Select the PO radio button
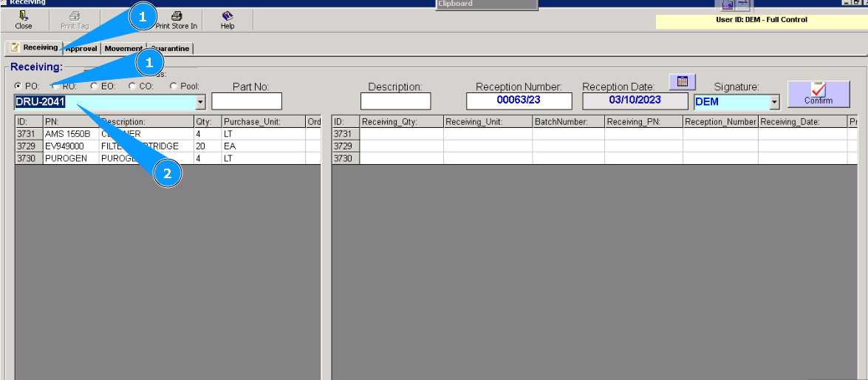The image size is (868, 380). [x=18, y=86]
